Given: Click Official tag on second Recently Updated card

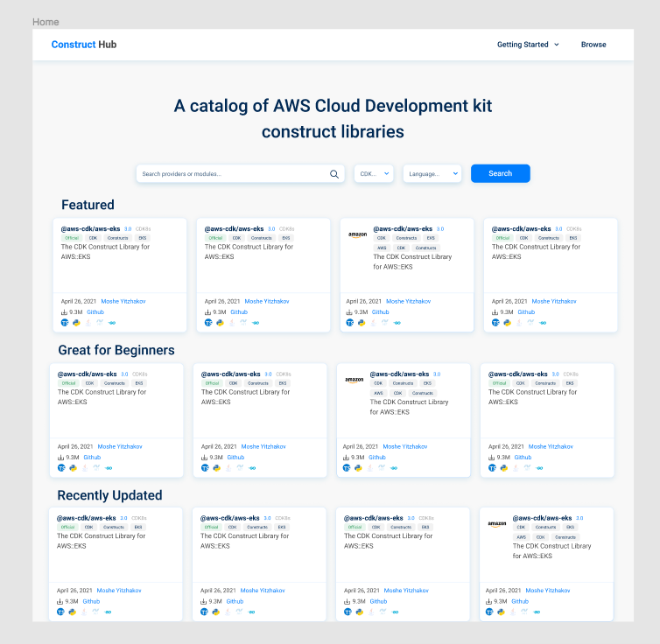Looking at the screenshot, I should coord(211,527).
